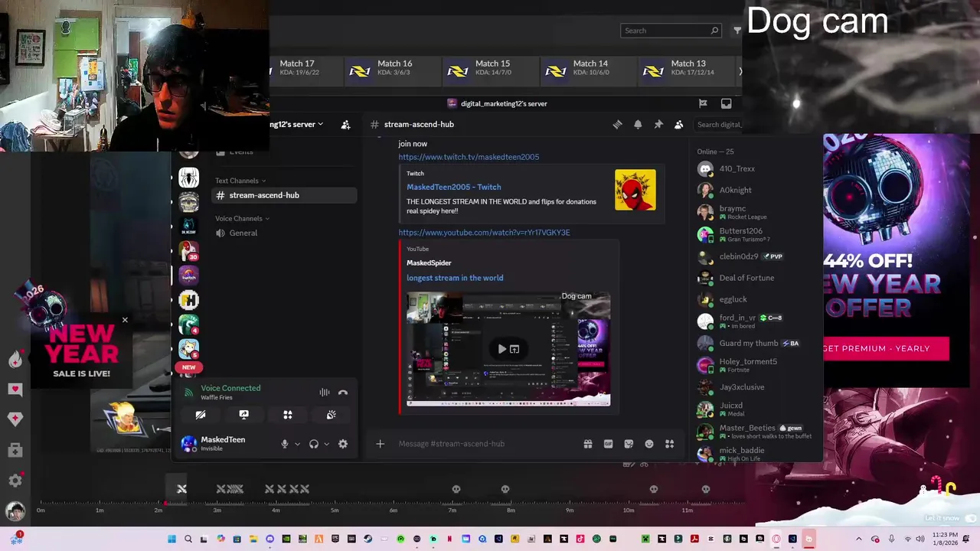Open the youtube.com watch link

point(484,233)
